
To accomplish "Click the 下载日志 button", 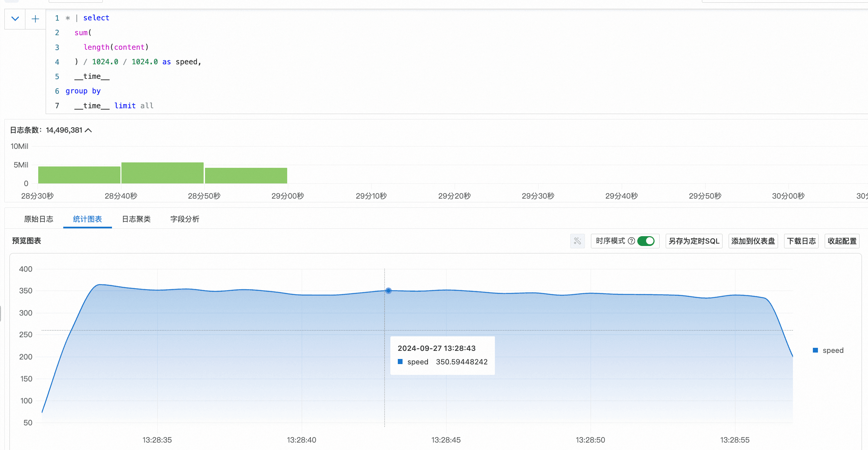I will 801,241.
